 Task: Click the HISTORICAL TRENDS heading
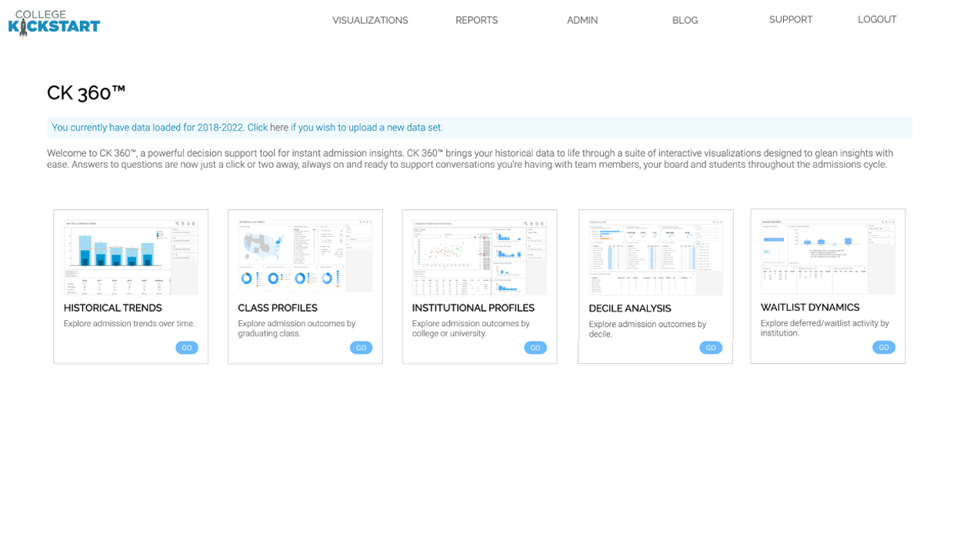pyautogui.click(x=113, y=308)
